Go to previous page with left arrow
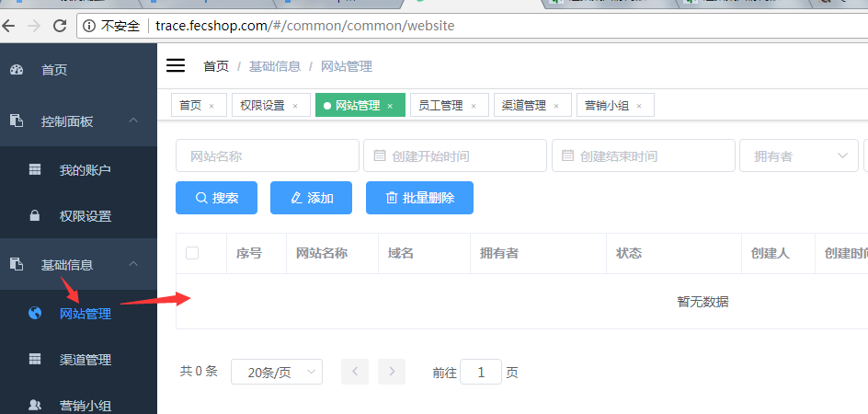The width and height of the screenshot is (868, 414). tap(355, 372)
